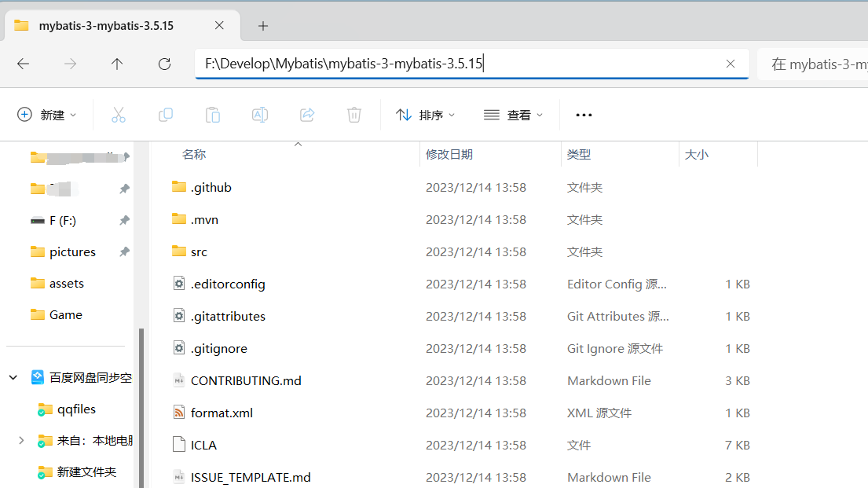Open the 新建 (New) dropdown
The width and height of the screenshot is (868, 488).
[x=46, y=116]
